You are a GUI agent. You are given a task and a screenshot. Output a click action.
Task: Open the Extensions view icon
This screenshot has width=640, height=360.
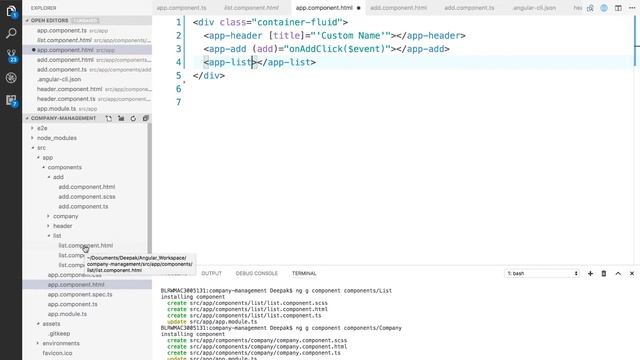pos(11,100)
